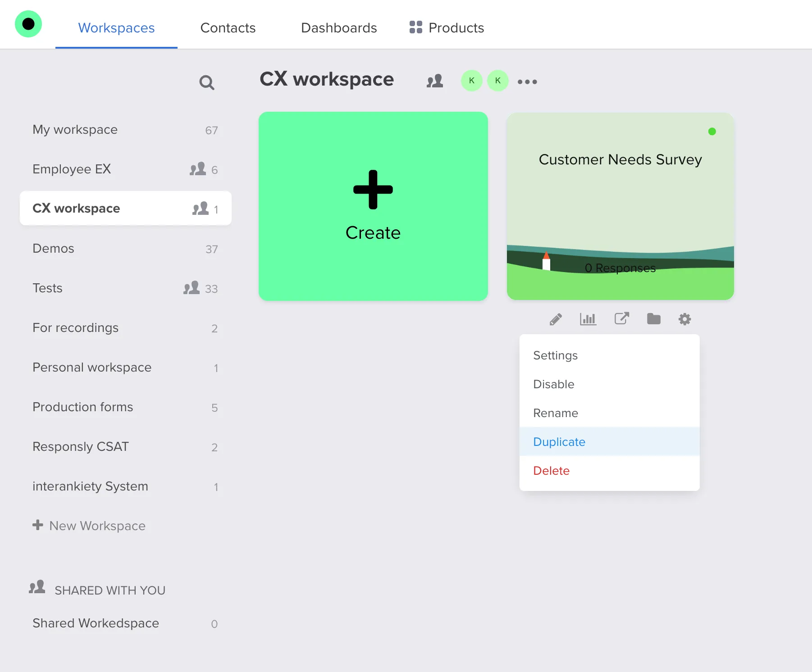Screen dimensions: 812x672
Task: Choose Disable from the context menu
Action: (x=609, y=384)
